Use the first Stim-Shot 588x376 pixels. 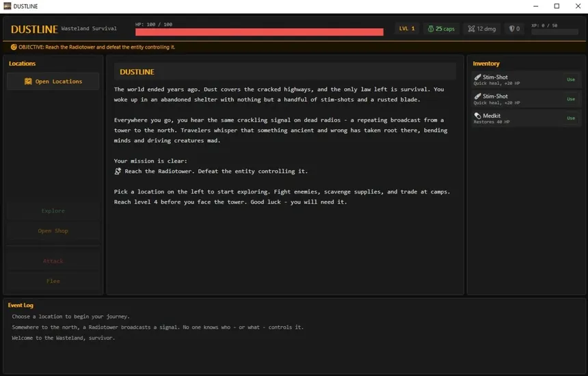(570, 80)
